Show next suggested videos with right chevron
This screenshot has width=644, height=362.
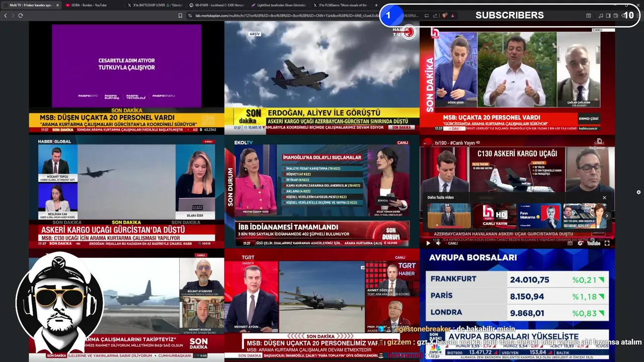(x=607, y=216)
